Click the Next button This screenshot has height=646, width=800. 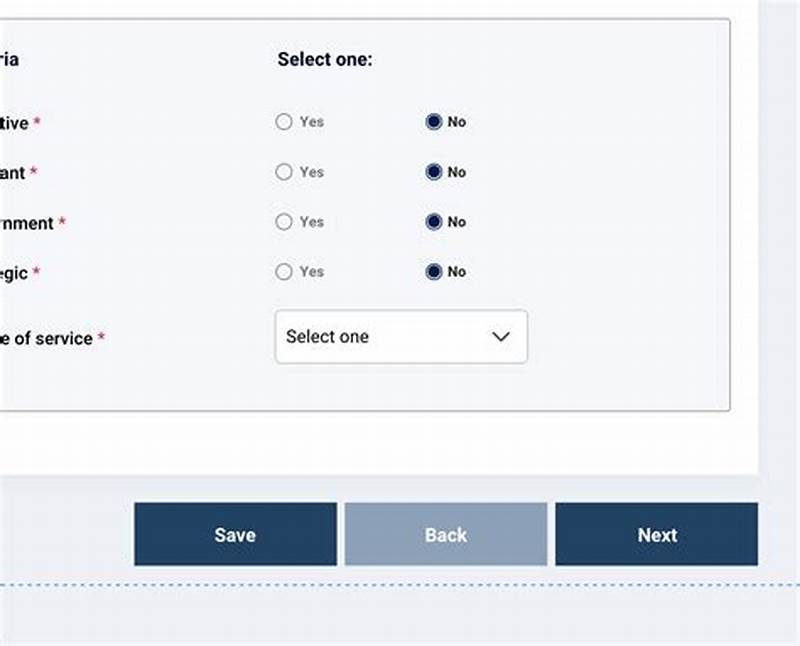(657, 534)
